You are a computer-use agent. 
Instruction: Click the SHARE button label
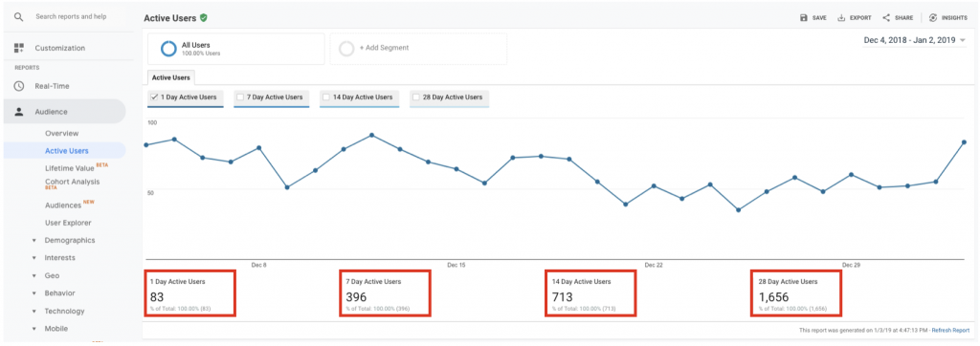point(903,18)
